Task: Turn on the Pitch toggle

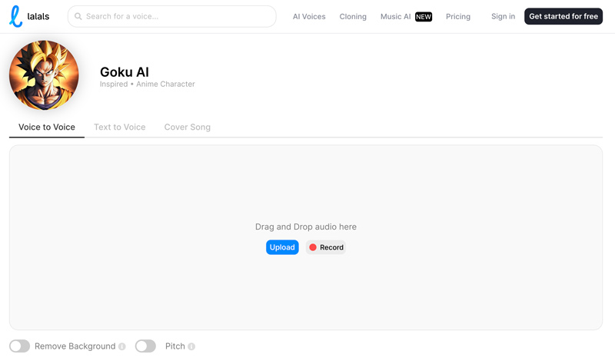Action: pos(145,346)
